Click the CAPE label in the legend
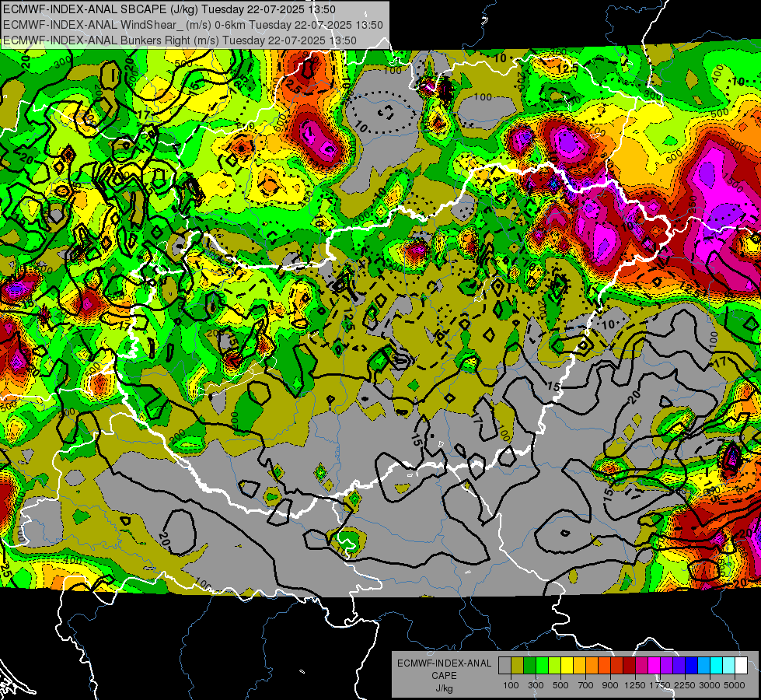Viewport: 761px width, 700px height. pos(444,676)
